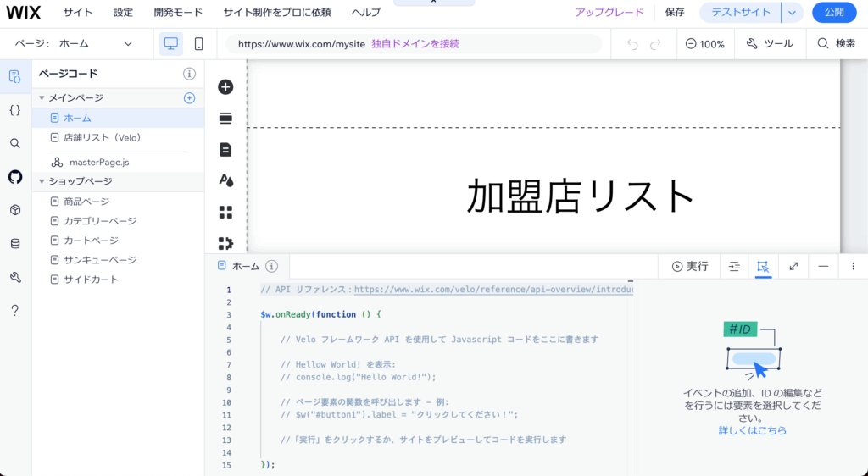Open the 開発モード menu

178,12
